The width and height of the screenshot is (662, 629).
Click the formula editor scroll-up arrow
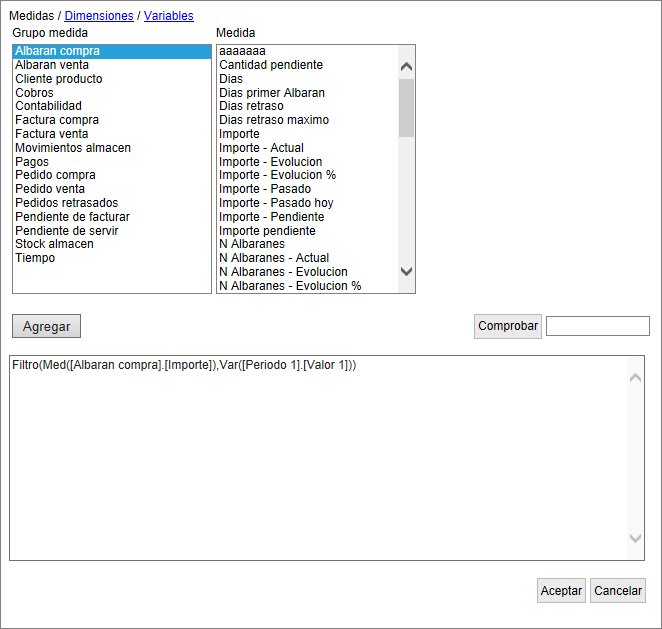tap(635, 377)
